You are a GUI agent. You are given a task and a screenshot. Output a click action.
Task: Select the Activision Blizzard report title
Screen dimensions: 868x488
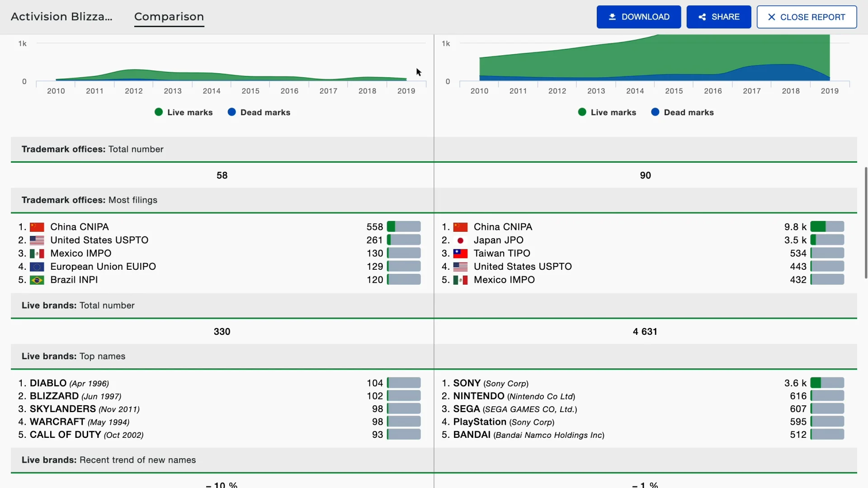pyautogui.click(x=62, y=17)
